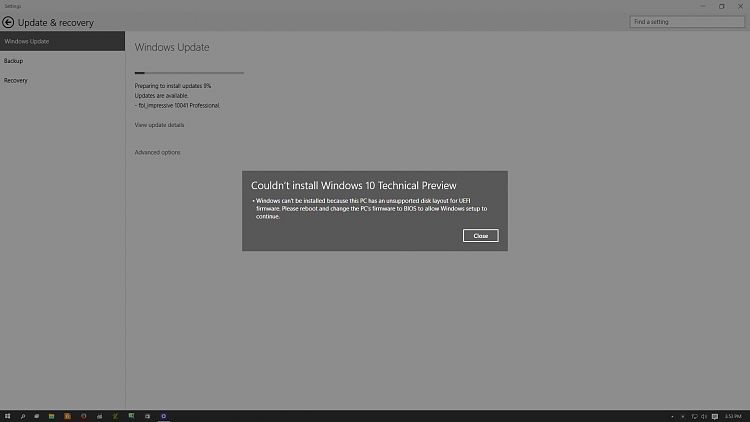750x422 pixels.
Task: Launch Firefox from the taskbar
Action: click(x=83, y=416)
